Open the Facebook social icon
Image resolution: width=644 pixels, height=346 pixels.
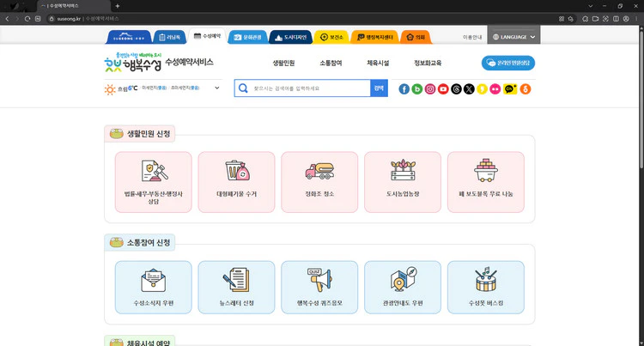coord(404,89)
